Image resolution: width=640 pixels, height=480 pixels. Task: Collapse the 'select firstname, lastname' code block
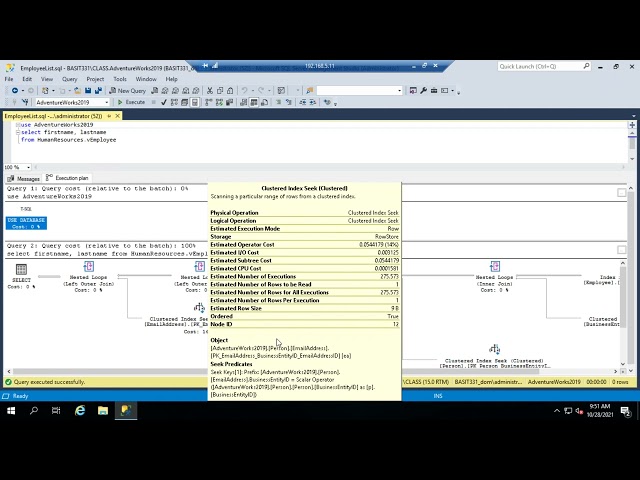click(x=18, y=132)
